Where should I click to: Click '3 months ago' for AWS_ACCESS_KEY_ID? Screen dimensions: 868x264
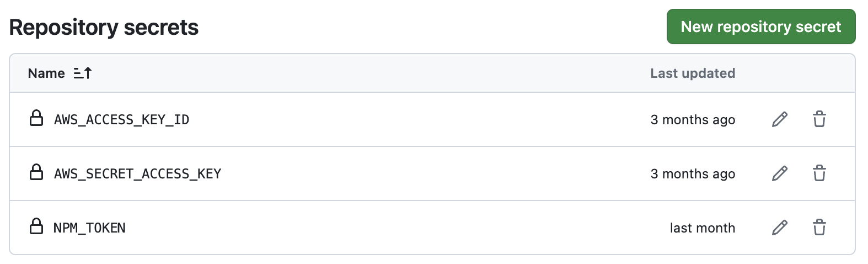[692, 120]
